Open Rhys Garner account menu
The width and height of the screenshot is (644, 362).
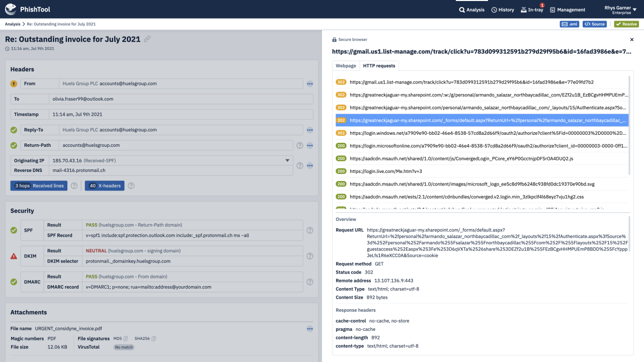(621, 10)
